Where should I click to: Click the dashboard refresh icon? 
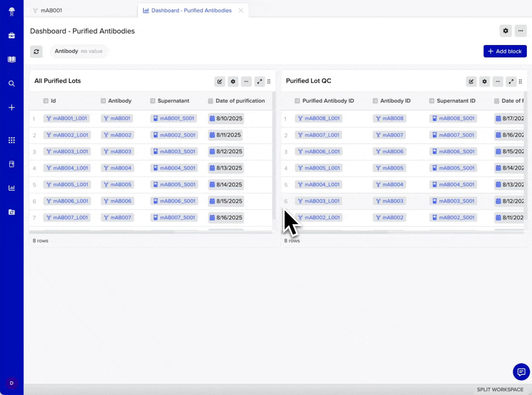pos(36,52)
